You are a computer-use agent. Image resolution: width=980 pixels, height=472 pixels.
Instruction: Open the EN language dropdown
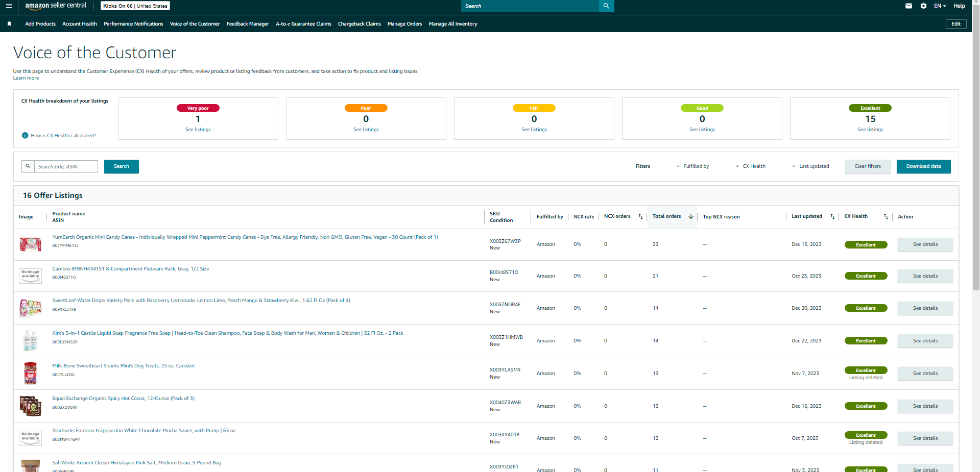[x=940, y=6]
